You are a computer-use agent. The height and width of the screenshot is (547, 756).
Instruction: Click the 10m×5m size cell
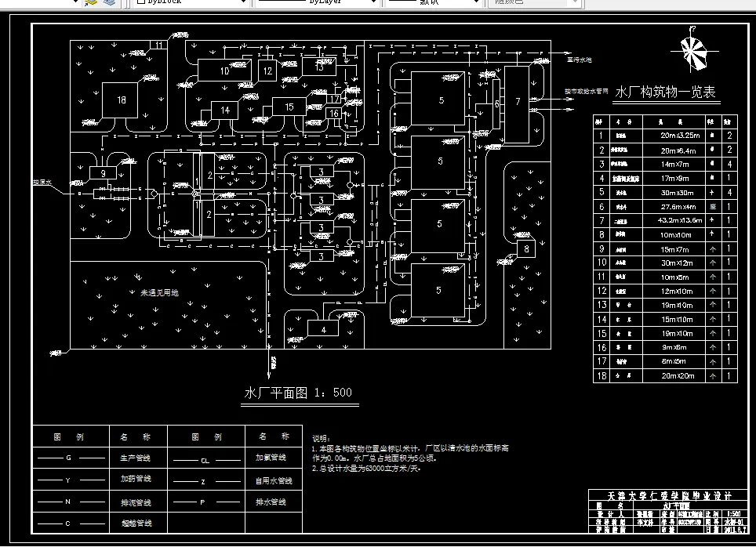point(674,277)
